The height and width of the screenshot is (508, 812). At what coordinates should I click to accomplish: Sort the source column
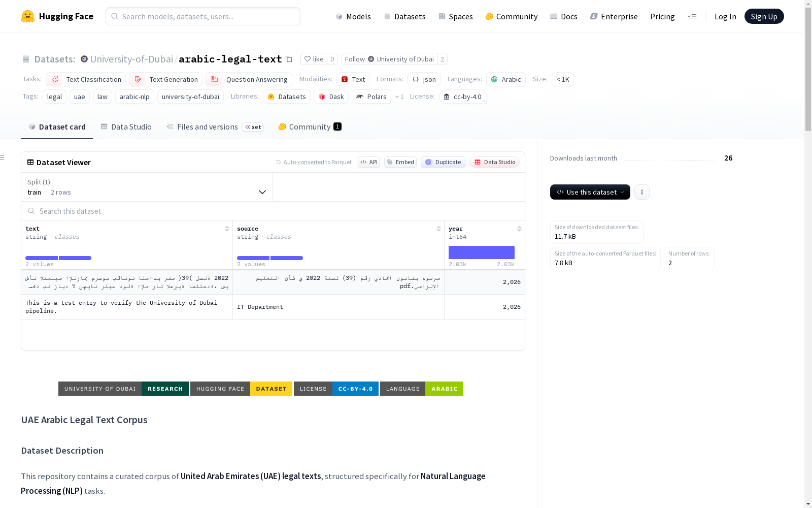point(438,229)
